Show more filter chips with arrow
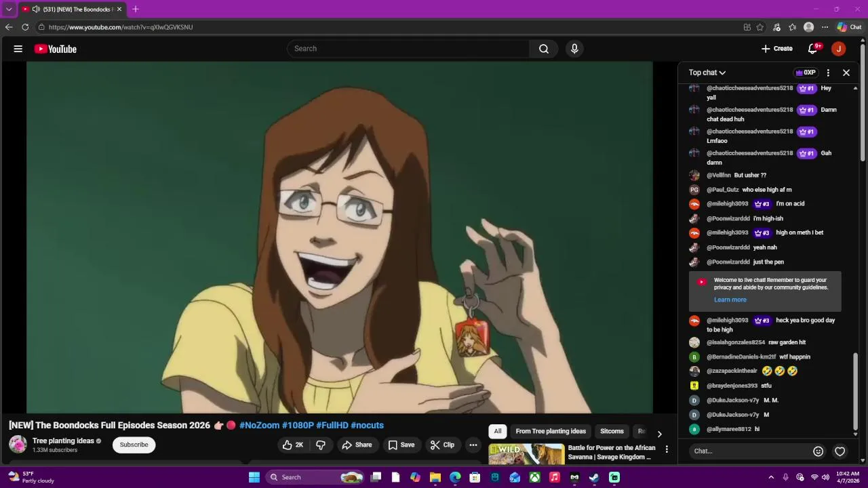The image size is (868, 488). click(659, 433)
